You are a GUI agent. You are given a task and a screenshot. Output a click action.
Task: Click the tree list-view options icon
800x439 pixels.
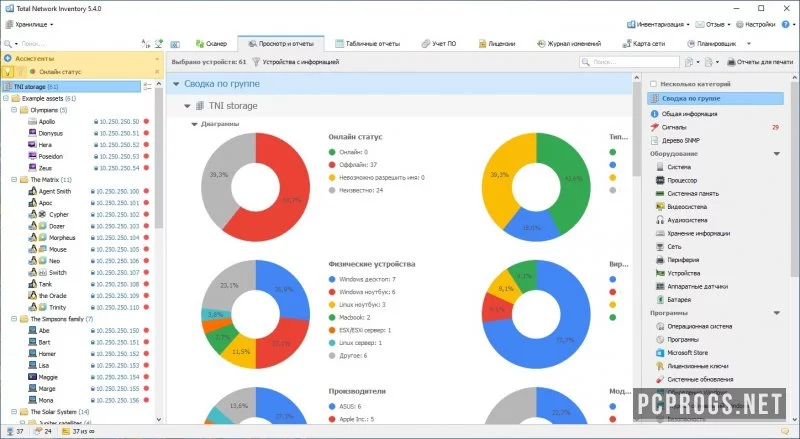point(147,86)
